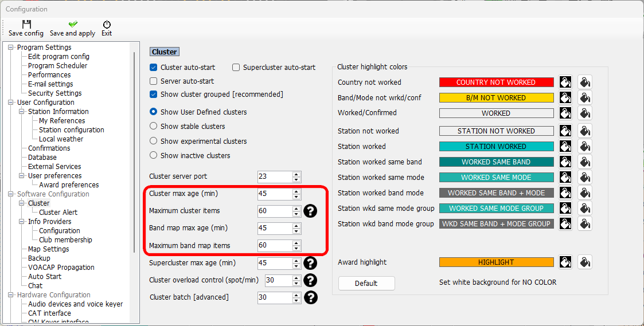Viewport: 644px width, 326px height.
Task: Collapse the Software Configuration tree node
Action: (x=11, y=194)
